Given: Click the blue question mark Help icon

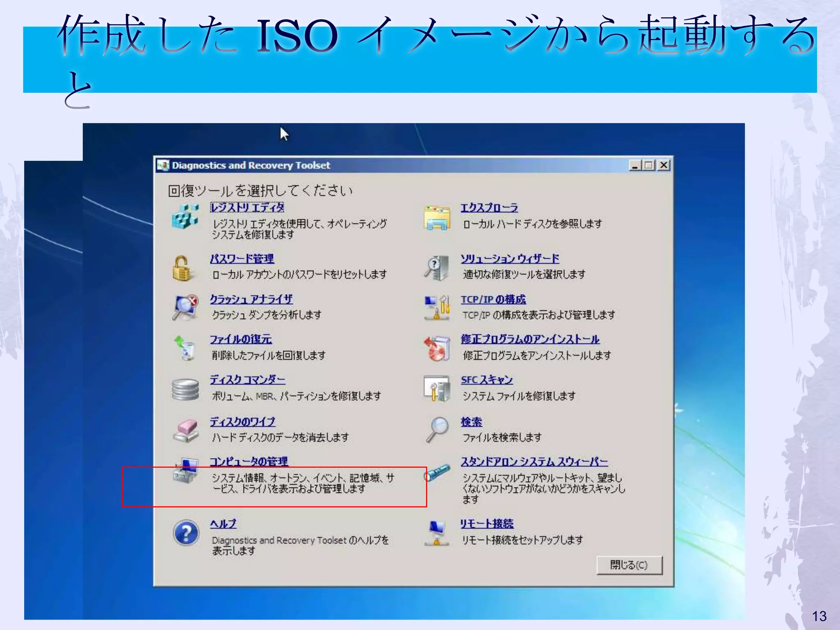Looking at the screenshot, I should tap(186, 533).
